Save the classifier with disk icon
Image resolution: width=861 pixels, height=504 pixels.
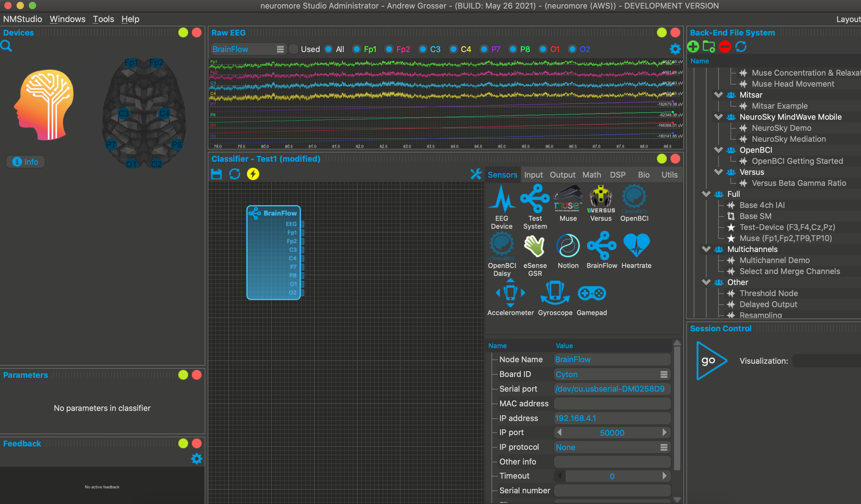pyautogui.click(x=216, y=174)
